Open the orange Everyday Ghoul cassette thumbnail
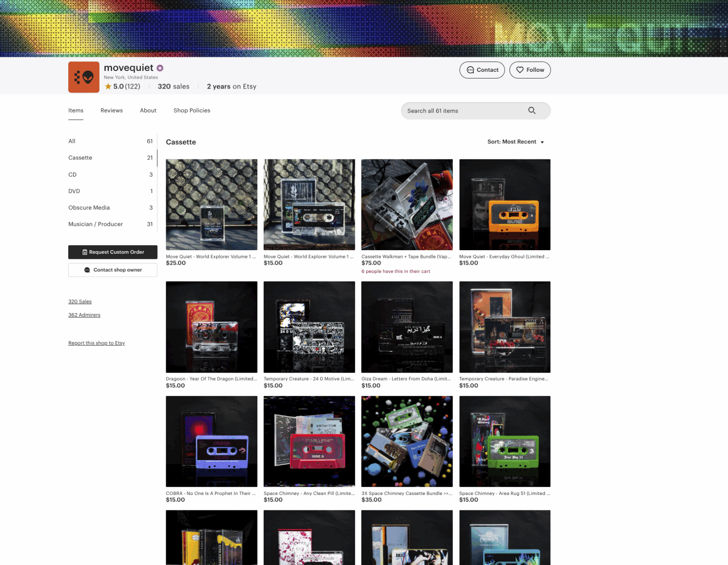728x565 pixels. pyautogui.click(x=504, y=205)
